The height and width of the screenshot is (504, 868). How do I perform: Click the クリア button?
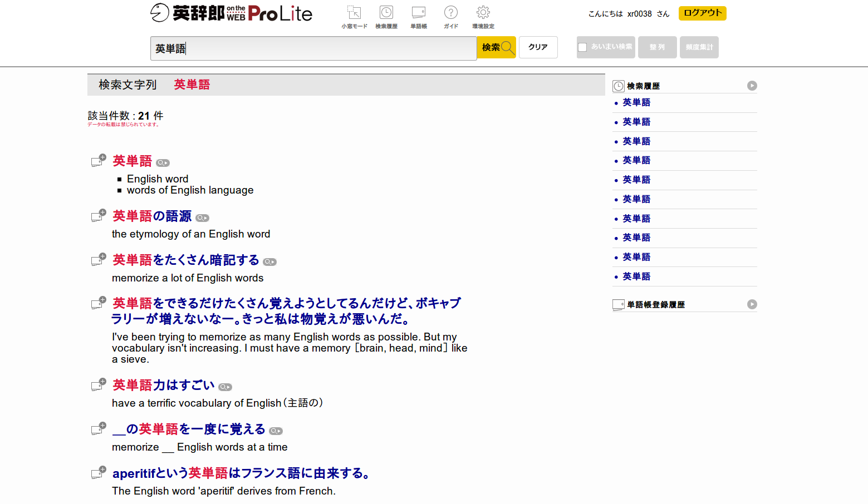(538, 47)
